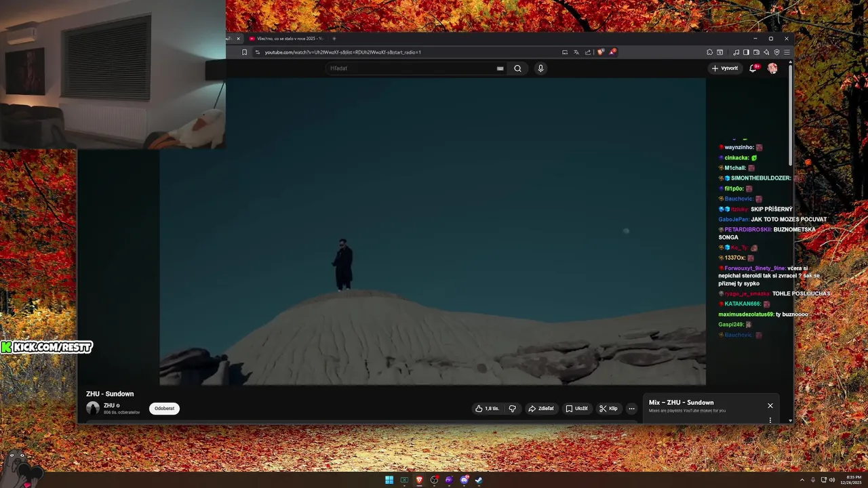
Task: Click chat username 'GaboJePan'
Action: tap(734, 220)
